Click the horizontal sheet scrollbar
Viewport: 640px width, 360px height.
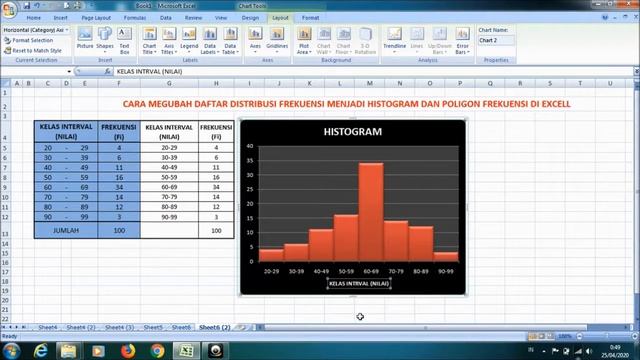425,327
